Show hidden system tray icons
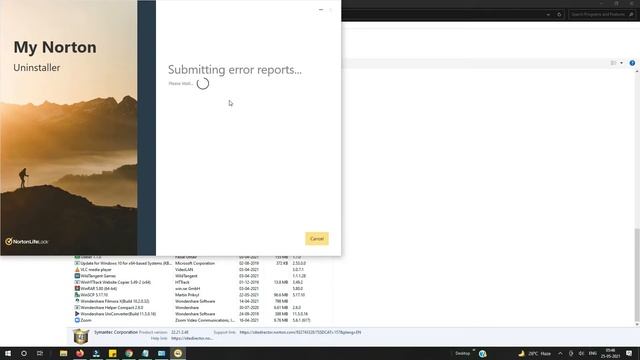Screen dimensions: 640x360 [x=560, y=353]
